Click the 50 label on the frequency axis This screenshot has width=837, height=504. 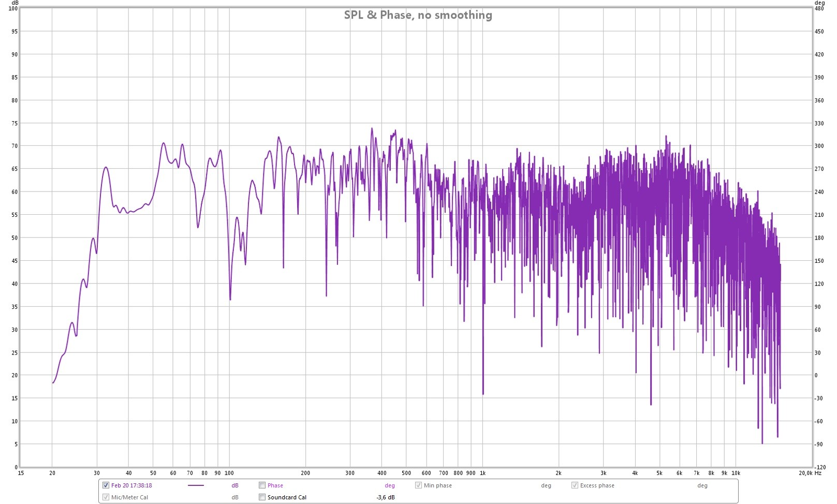[153, 473]
